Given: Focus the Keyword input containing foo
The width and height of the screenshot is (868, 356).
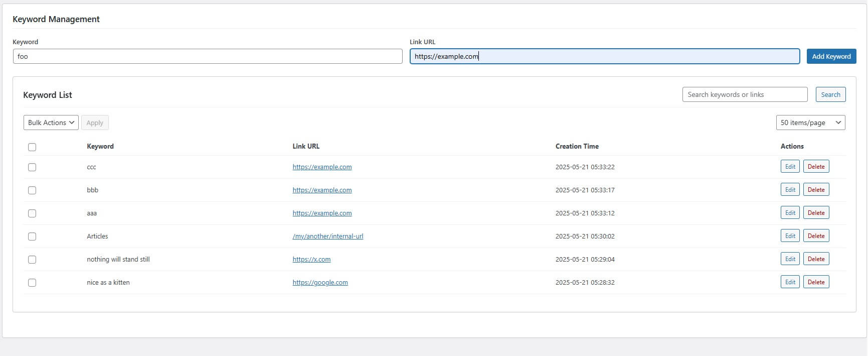Looking at the screenshot, I should point(208,56).
